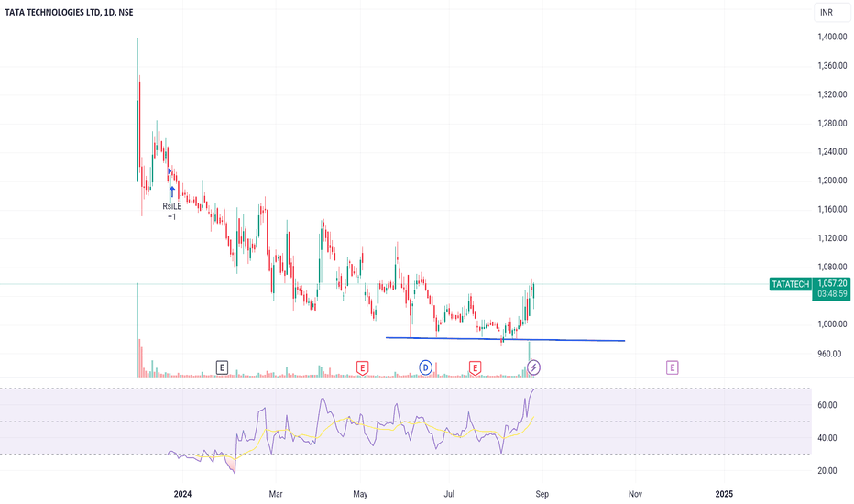Click the 1,057.20 current price label
854x504 pixels.
(832, 283)
